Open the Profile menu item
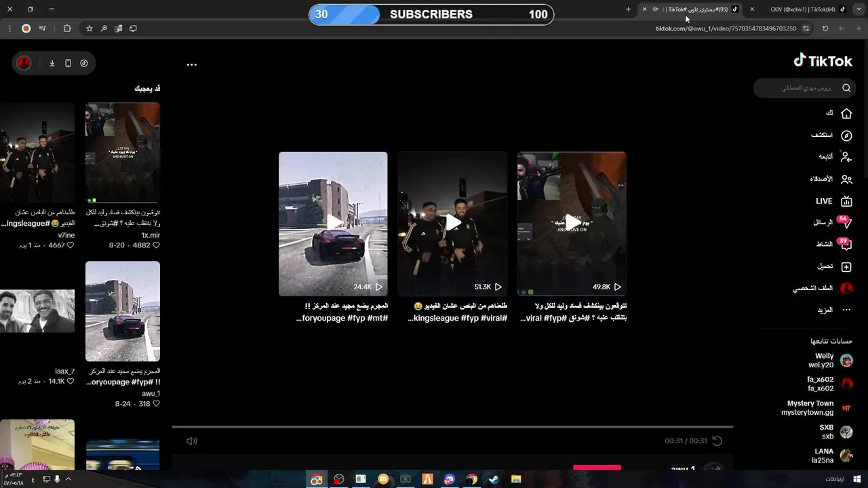 (x=822, y=288)
